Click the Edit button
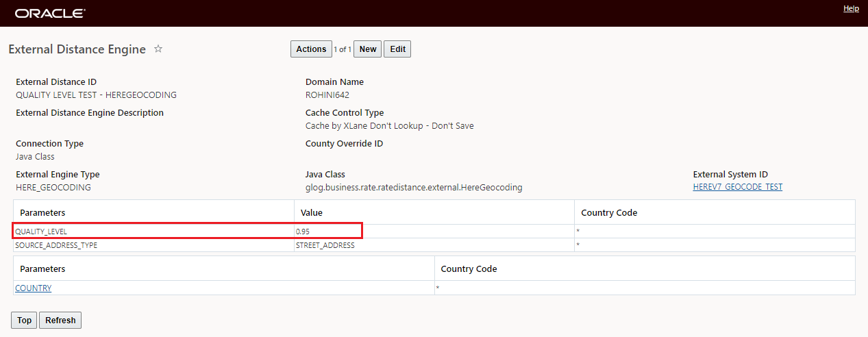 pyautogui.click(x=397, y=49)
